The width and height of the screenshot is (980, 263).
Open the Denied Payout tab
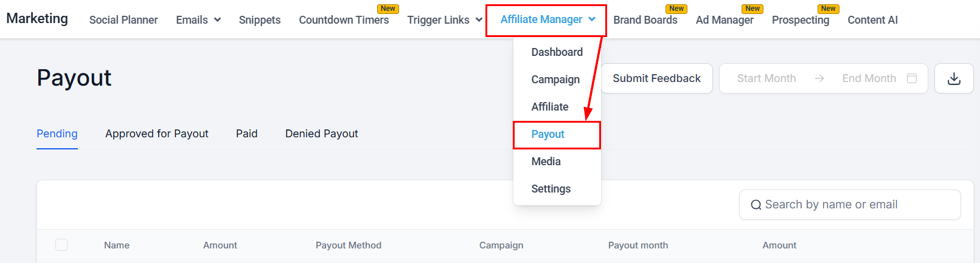coord(321,134)
